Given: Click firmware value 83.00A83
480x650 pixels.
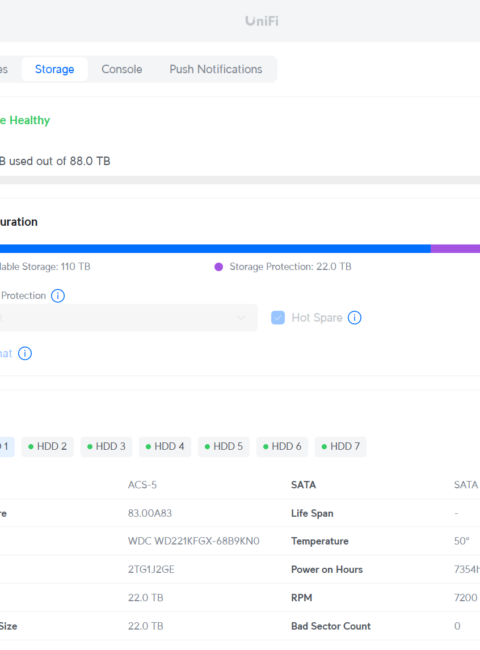Looking at the screenshot, I should tap(150, 513).
